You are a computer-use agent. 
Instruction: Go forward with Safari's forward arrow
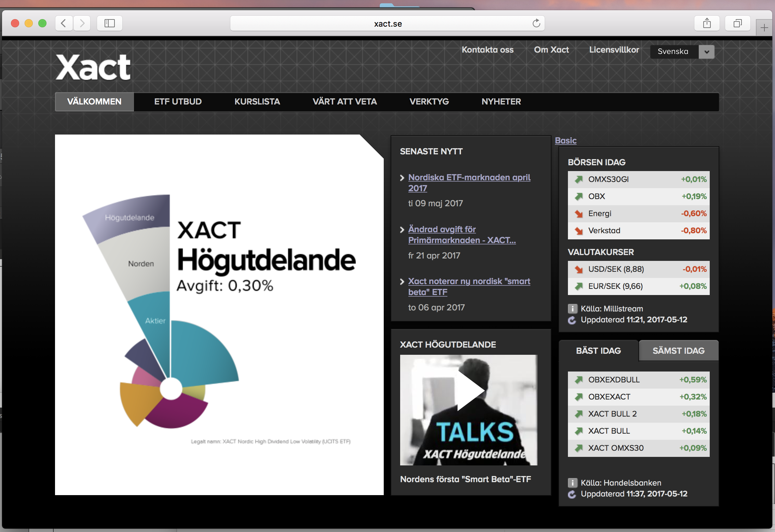click(x=82, y=23)
